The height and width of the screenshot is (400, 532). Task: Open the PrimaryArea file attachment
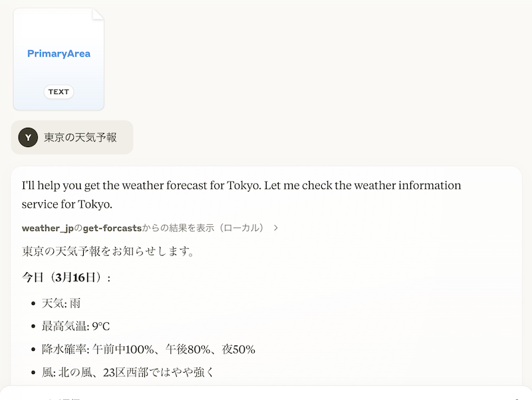(x=59, y=59)
